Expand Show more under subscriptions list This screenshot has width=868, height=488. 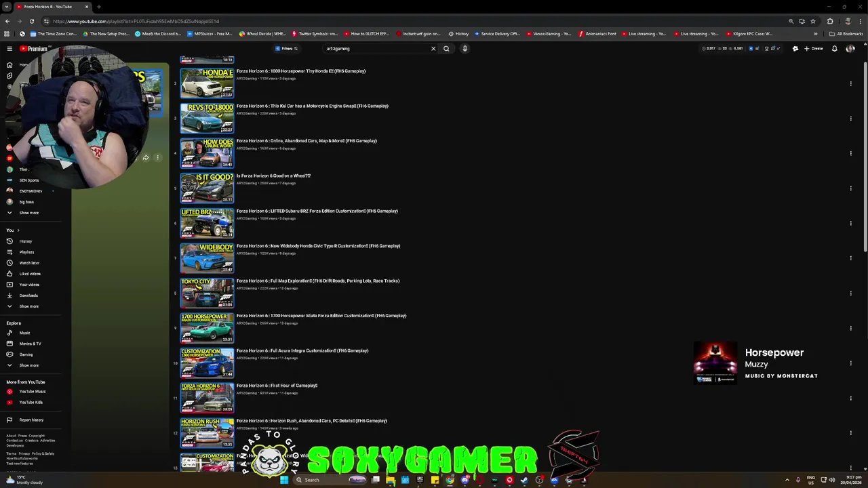click(x=28, y=213)
